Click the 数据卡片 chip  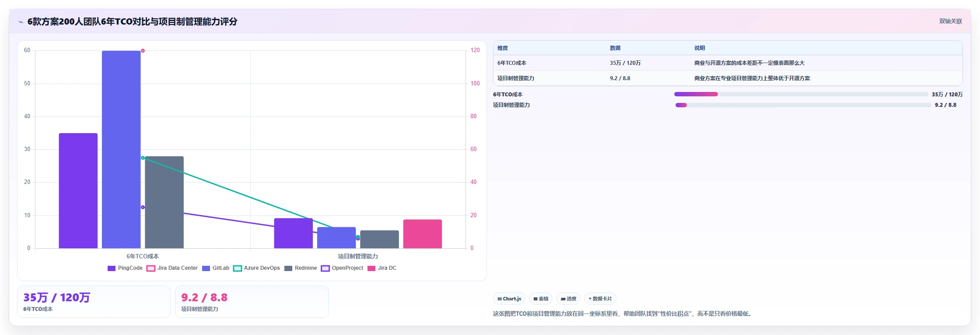coord(600,299)
